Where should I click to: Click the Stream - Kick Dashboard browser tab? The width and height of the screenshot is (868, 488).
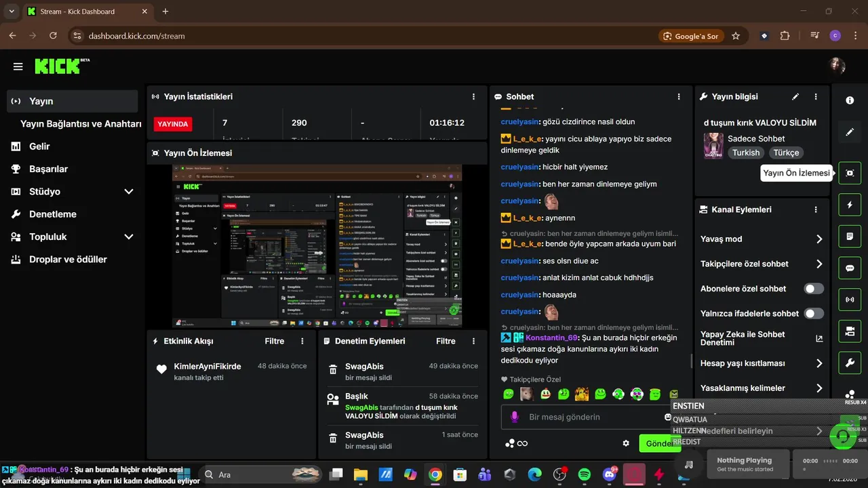[88, 12]
